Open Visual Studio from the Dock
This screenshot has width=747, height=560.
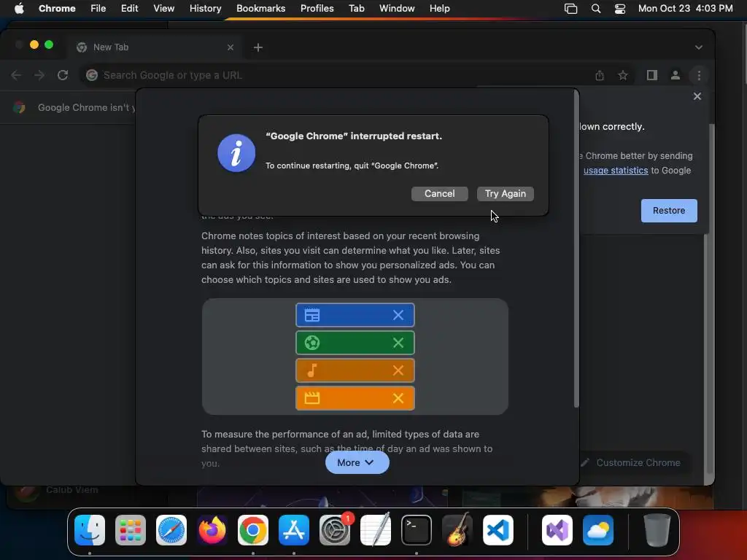[557, 530]
